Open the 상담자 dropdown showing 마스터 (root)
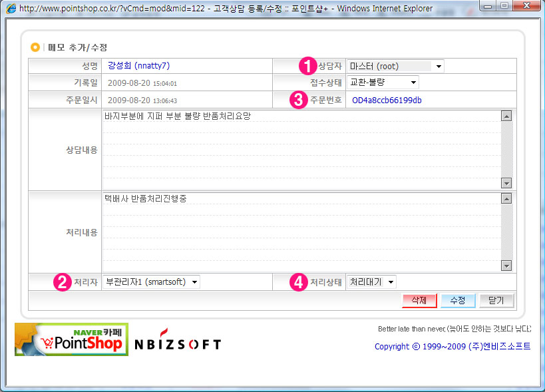Viewport: 545px width, 392px height. [x=395, y=66]
